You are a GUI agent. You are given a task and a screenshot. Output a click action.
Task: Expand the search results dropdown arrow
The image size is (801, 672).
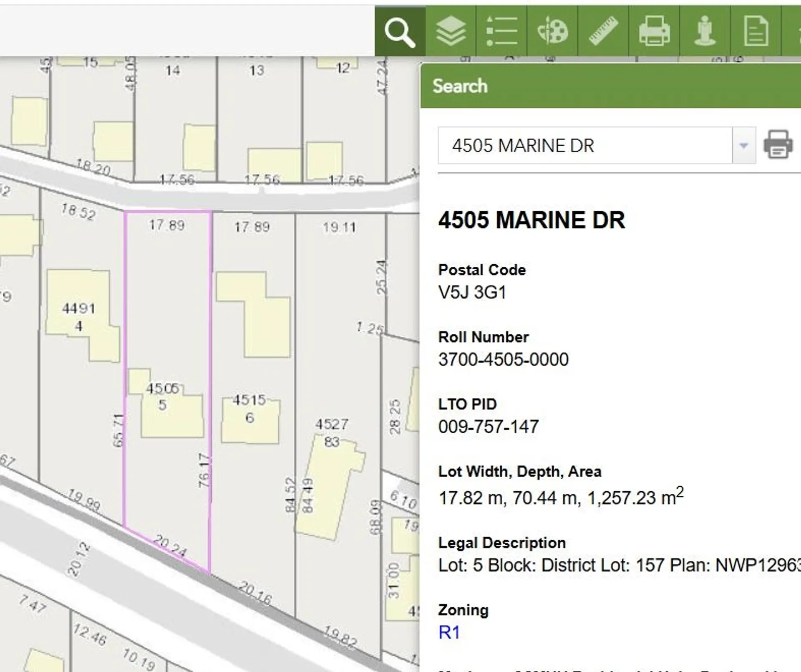point(743,145)
